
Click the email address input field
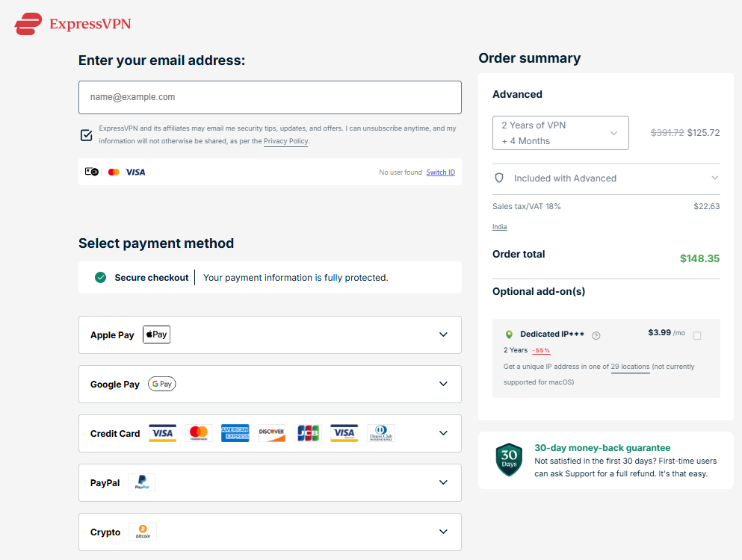tap(269, 97)
